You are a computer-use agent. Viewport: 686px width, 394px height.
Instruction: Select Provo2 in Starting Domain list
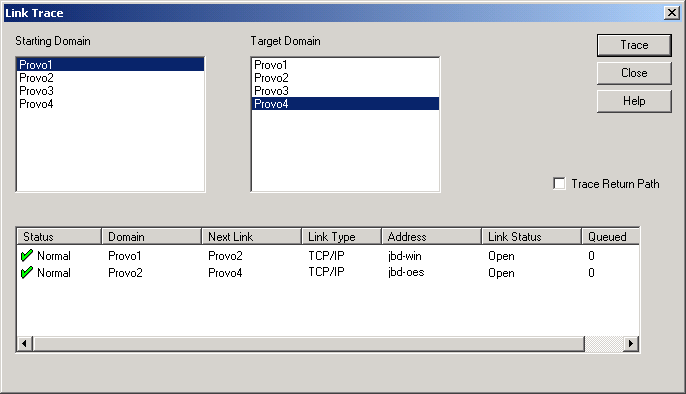pos(110,78)
